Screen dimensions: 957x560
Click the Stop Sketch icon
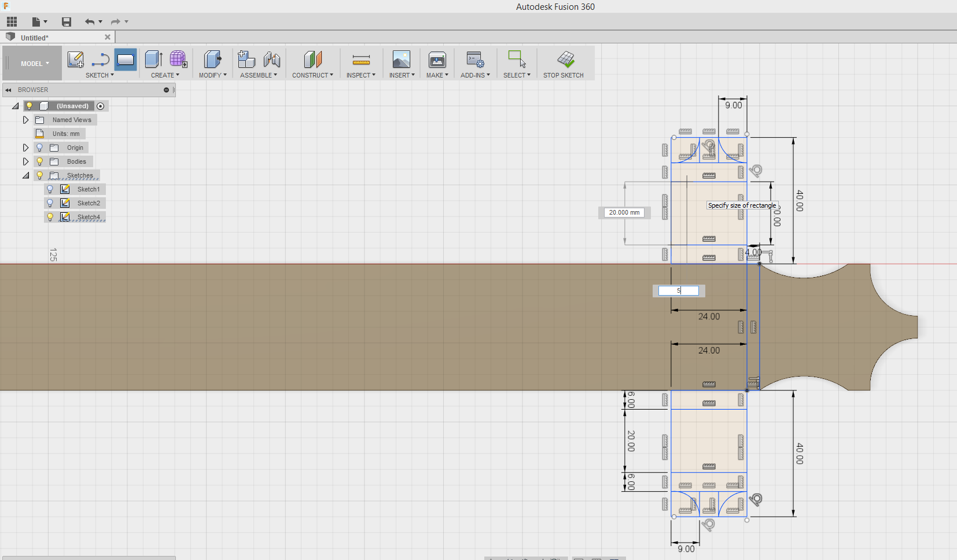pyautogui.click(x=565, y=59)
